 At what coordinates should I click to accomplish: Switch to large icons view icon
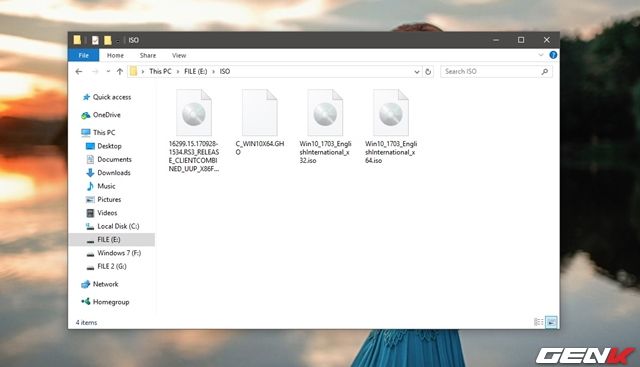click(551, 322)
